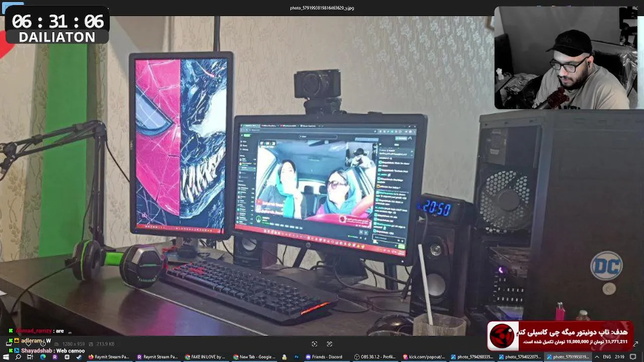Click the displayed desk setup photo
This screenshot has height=362, width=644.
(x=322, y=176)
